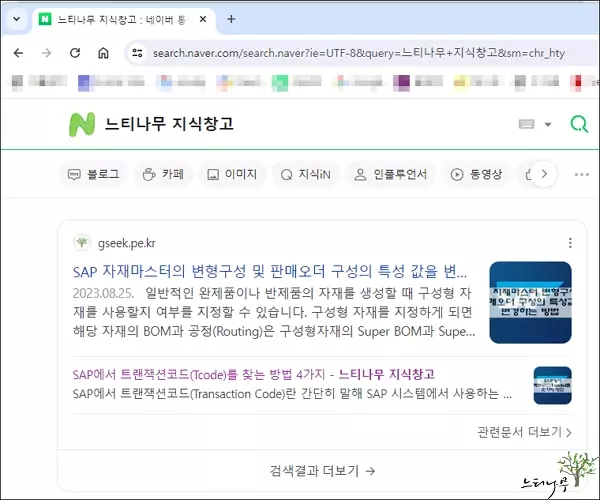Open SAP에서 트랜잭션코드(Tcode) 찾는 방법 link
This screenshot has height=500, width=600.
(x=254, y=374)
